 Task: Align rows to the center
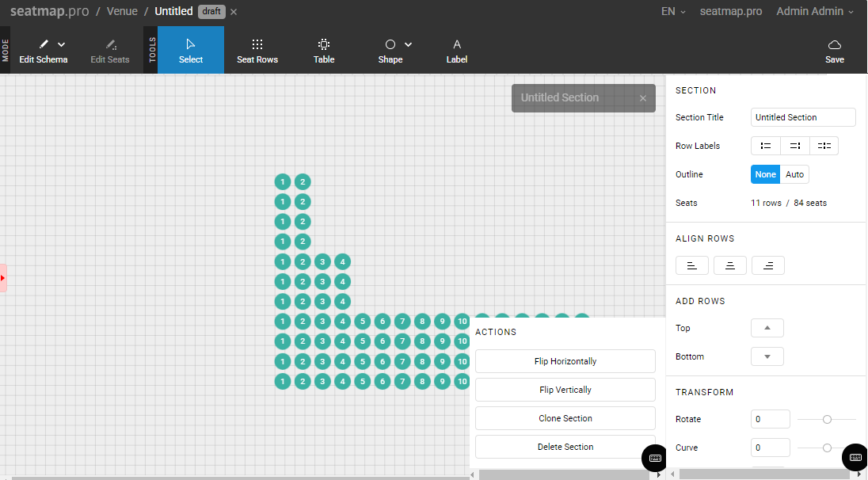[729, 265]
